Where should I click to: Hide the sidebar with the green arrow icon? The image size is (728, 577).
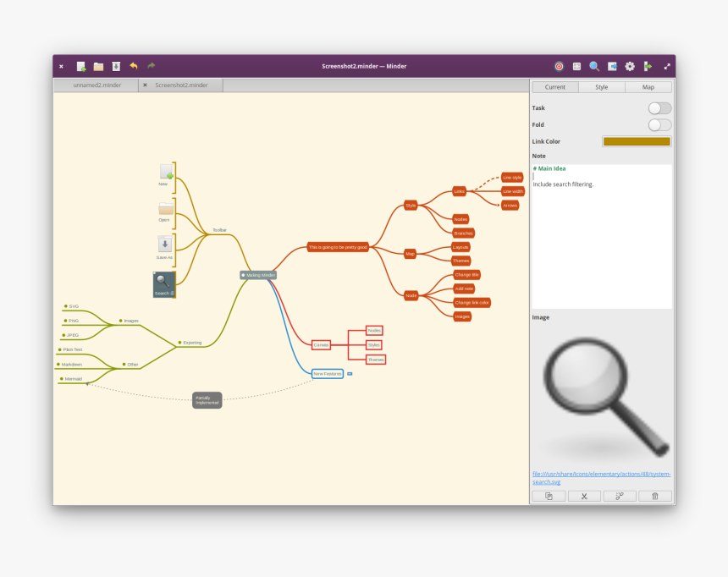(648, 66)
